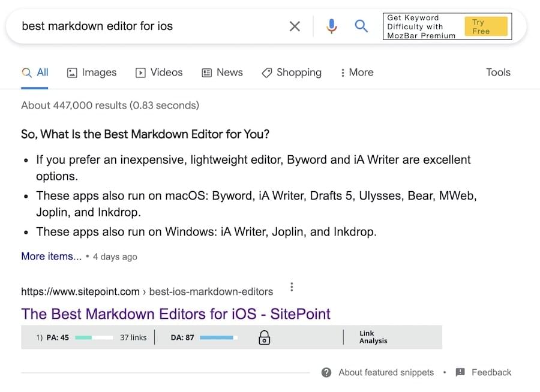Select the All results tab

(x=35, y=73)
